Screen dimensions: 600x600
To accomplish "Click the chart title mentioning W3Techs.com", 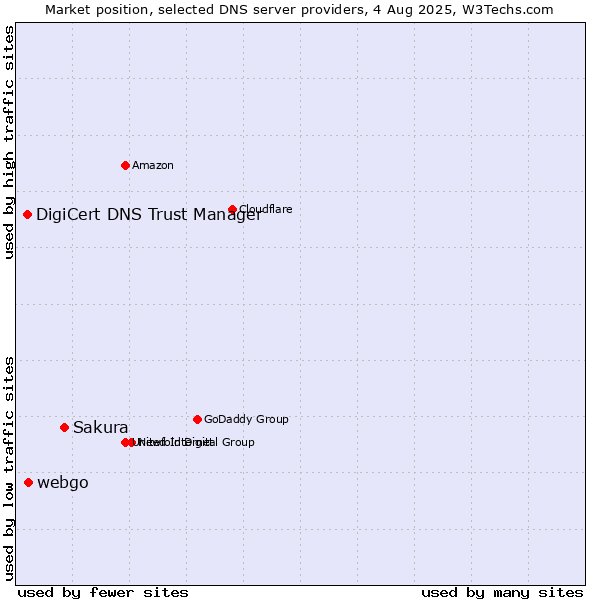I will (299, 10).
